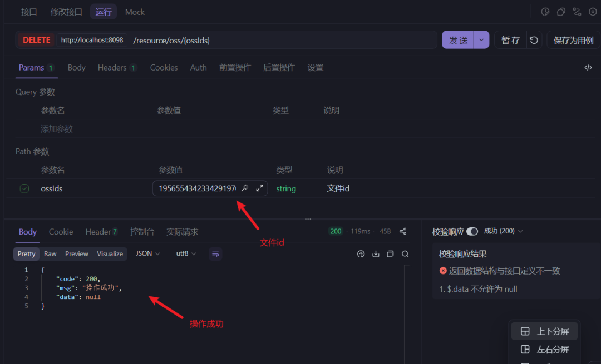Open the Auth tab
The width and height of the screenshot is (601, 364).
[198, 68]
